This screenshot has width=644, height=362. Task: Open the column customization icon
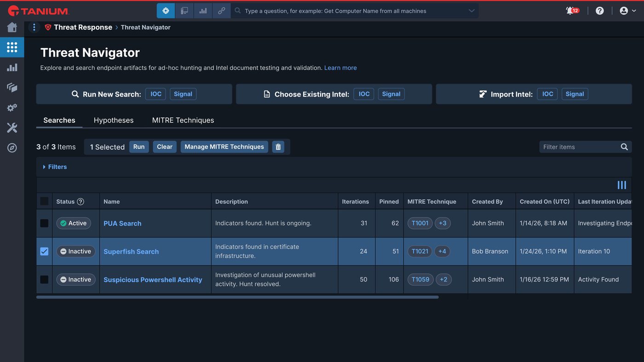tap(622, 185)
